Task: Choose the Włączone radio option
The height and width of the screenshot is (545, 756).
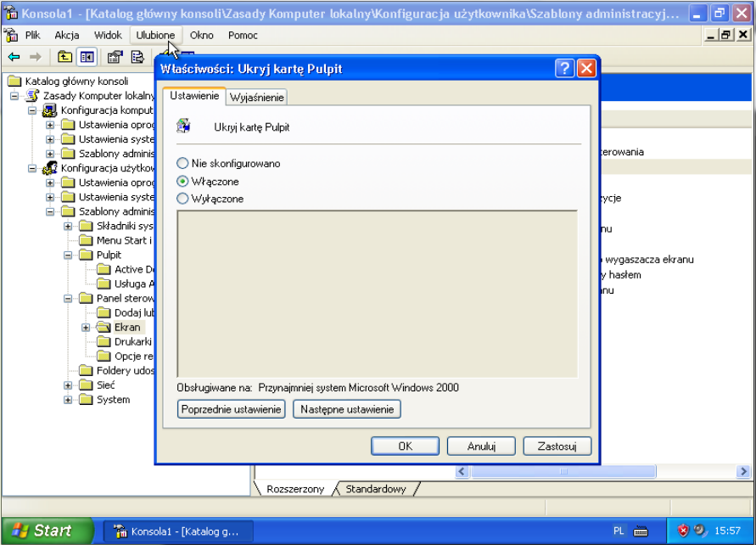Action: tap(182, 181)
